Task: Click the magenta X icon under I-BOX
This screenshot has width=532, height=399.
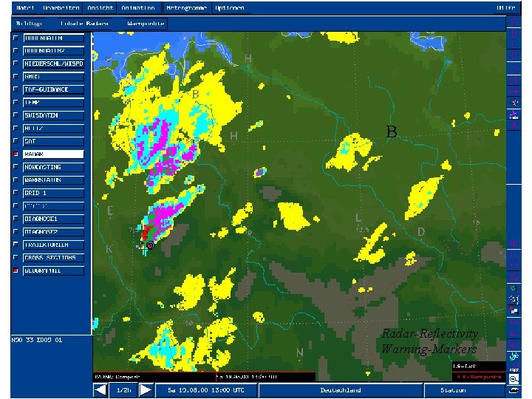Action: pyautogui.click(x=514, y=126)
